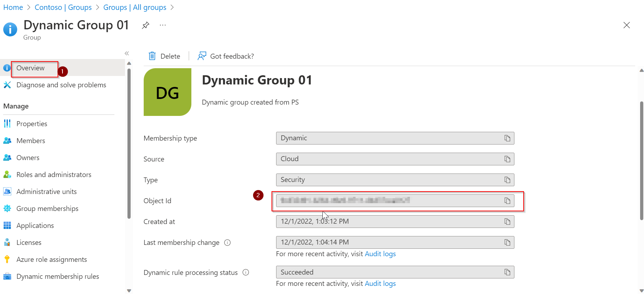Click the Created at 12/1/2022 field
This screenshot has width=644, height=294.
click(x=395, y=222)
